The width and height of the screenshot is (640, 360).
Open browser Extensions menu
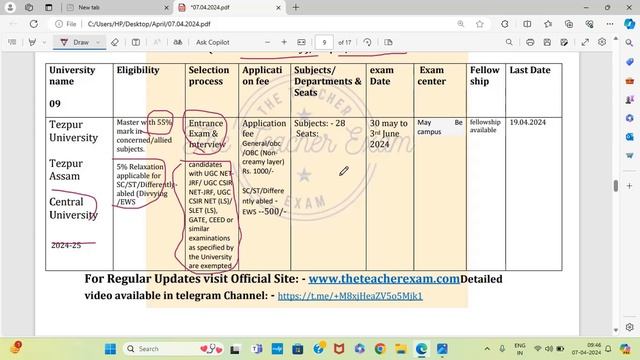505,24
